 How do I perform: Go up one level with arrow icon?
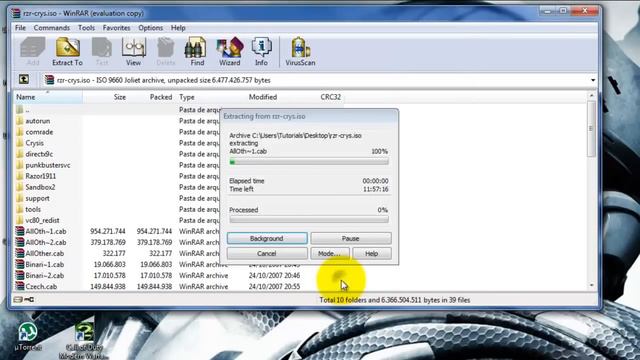tap(24, 79)
